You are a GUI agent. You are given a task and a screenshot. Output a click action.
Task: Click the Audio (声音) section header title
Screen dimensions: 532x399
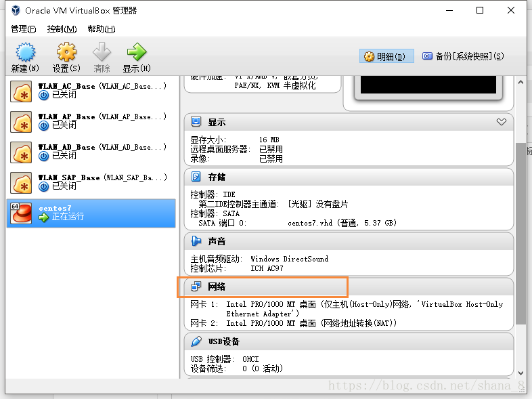217,241
